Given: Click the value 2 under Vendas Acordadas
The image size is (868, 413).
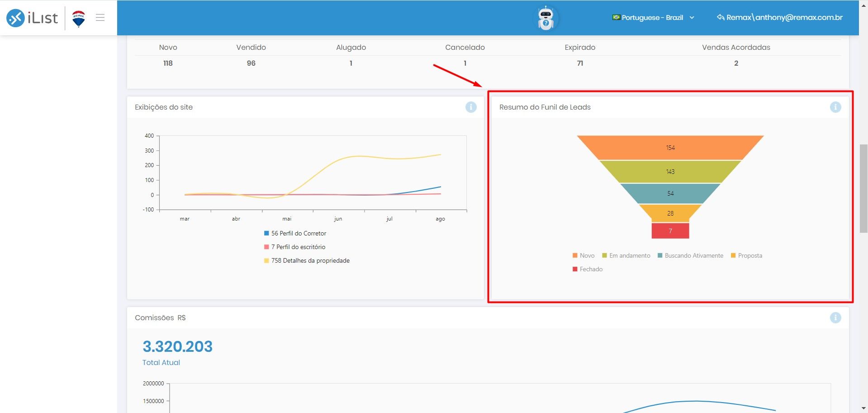Looking at the screenshot, I should 736,63.
